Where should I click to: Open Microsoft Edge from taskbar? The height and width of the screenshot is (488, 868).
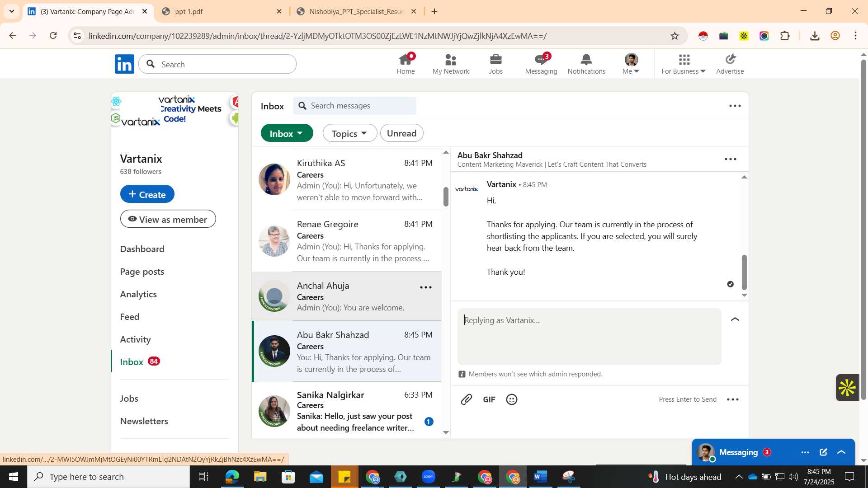coord(232,477)
